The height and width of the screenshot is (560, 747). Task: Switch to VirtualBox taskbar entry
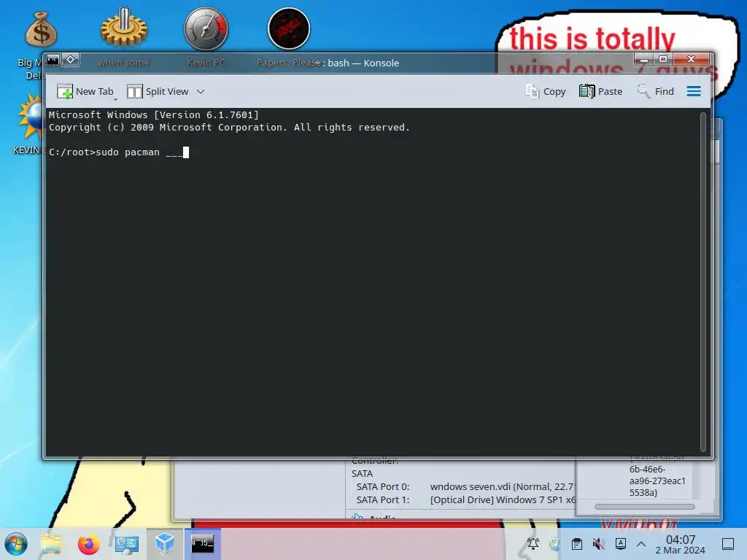(x=164, y=543)
